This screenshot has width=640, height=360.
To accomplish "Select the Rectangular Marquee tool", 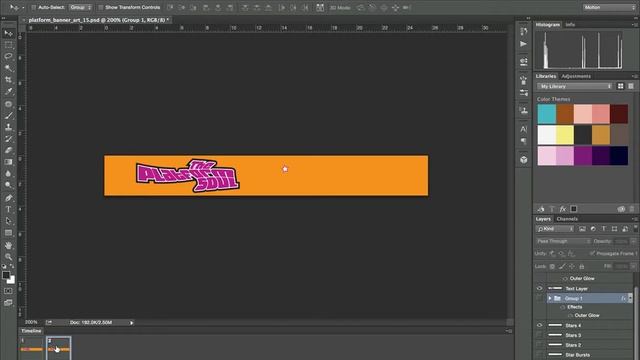I will click(9, 45).
